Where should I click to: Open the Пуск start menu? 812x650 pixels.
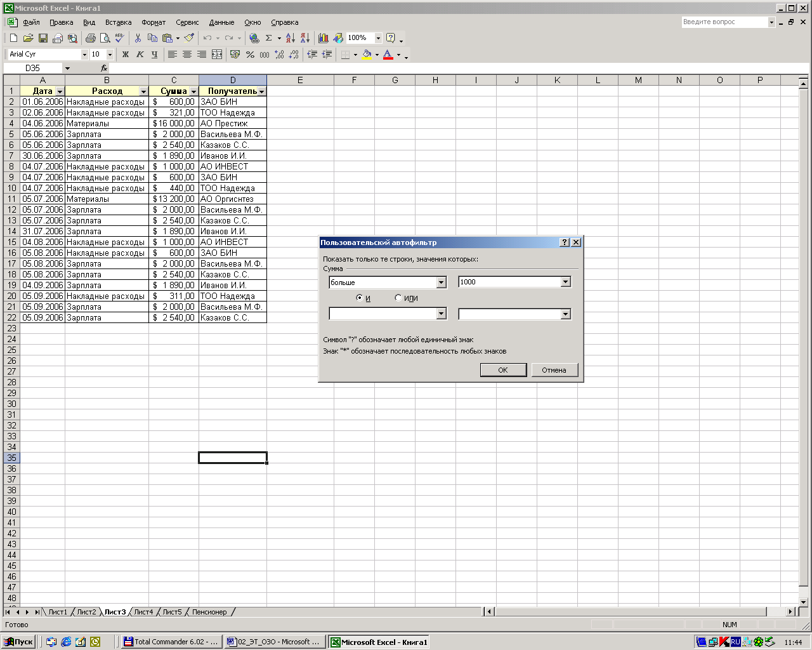click(x=19, y=642)
